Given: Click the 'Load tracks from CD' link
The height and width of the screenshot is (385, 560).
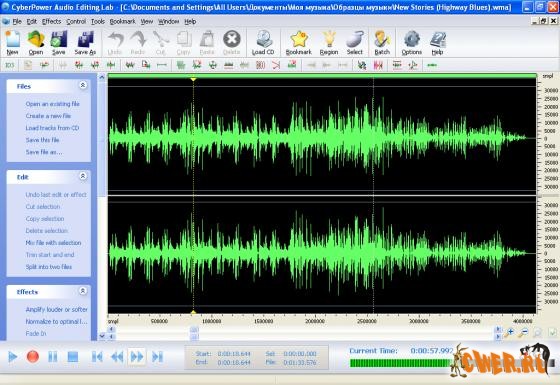Looking at the screenshot, I should click(x=52, y=128).
